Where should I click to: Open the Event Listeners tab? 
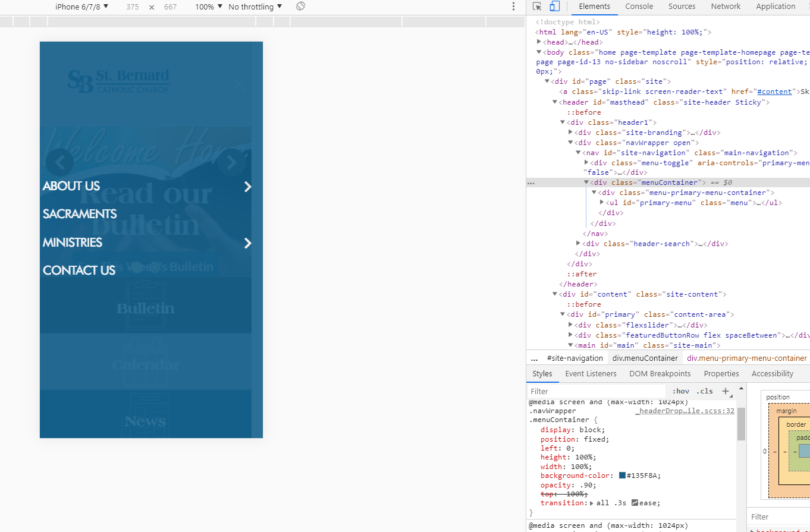tap(591, 374)
